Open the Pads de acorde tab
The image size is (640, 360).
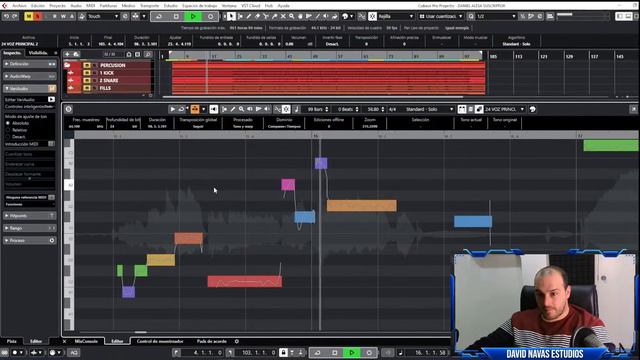click(211, 341)
